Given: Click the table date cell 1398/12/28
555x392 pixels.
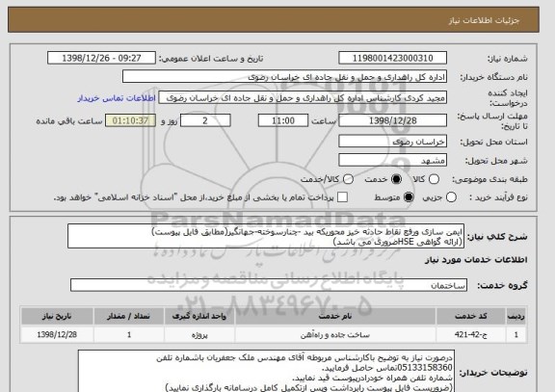Looking at the screenshot, I should pyautogui.click(x=57, y=334).
